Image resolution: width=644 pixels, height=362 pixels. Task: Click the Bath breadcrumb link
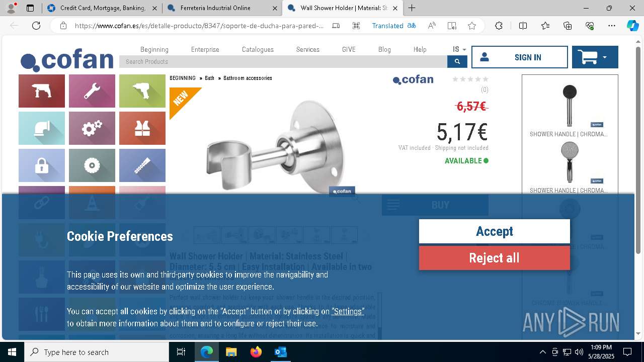point(209,78)
